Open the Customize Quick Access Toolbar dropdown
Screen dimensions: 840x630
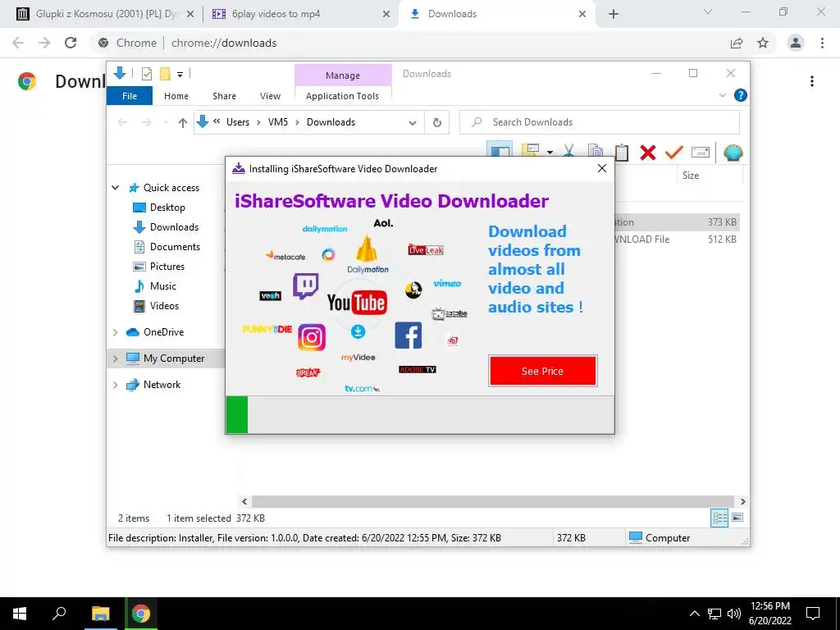point(180,75)
